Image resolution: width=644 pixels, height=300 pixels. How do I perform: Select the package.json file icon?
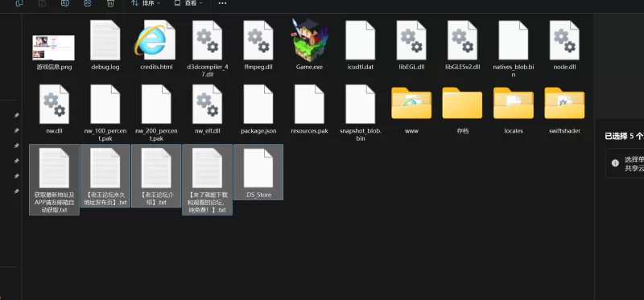pos(258,105)
